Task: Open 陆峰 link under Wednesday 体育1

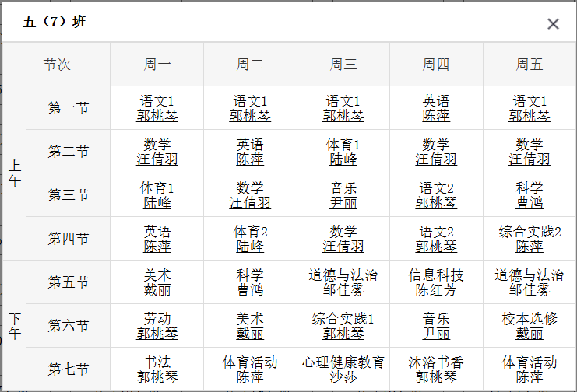Action: [343, 159]
